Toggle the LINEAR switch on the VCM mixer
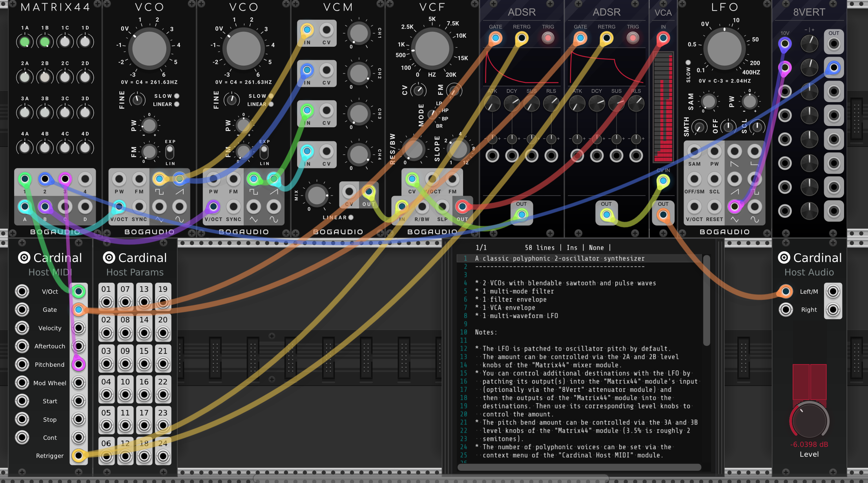Image resolution: width=868 pixels, height=483 pixels. (351, 218)
